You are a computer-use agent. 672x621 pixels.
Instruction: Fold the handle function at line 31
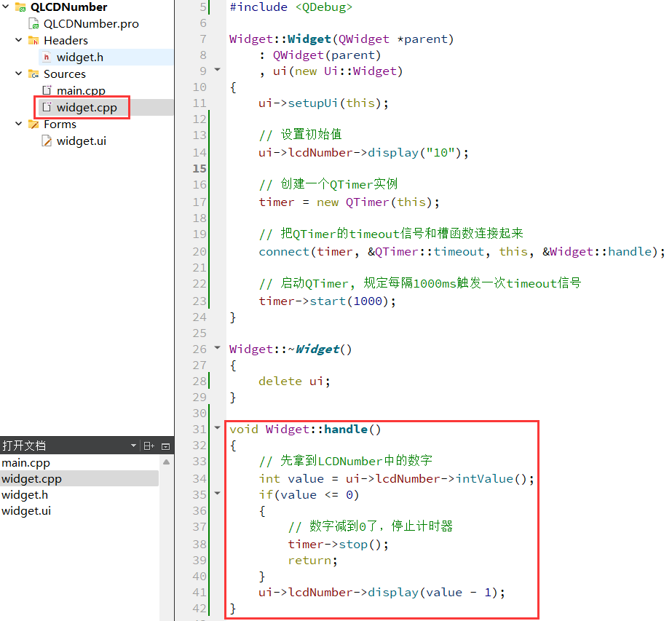[x=217, y=427]
